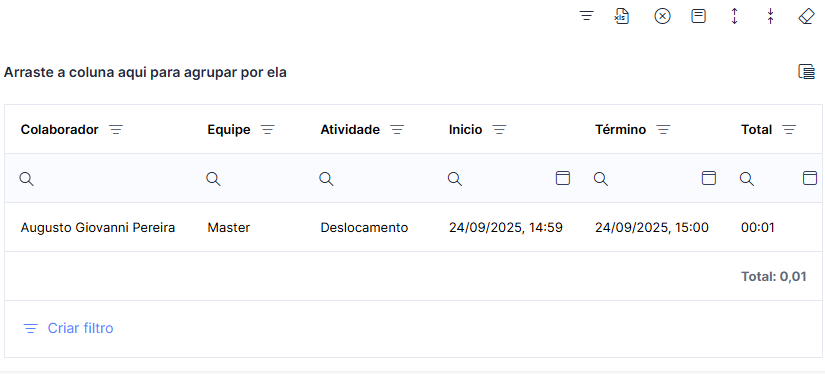825x374 pixels.
Task: Click the XLS export icon
Action: coord(622,16)
